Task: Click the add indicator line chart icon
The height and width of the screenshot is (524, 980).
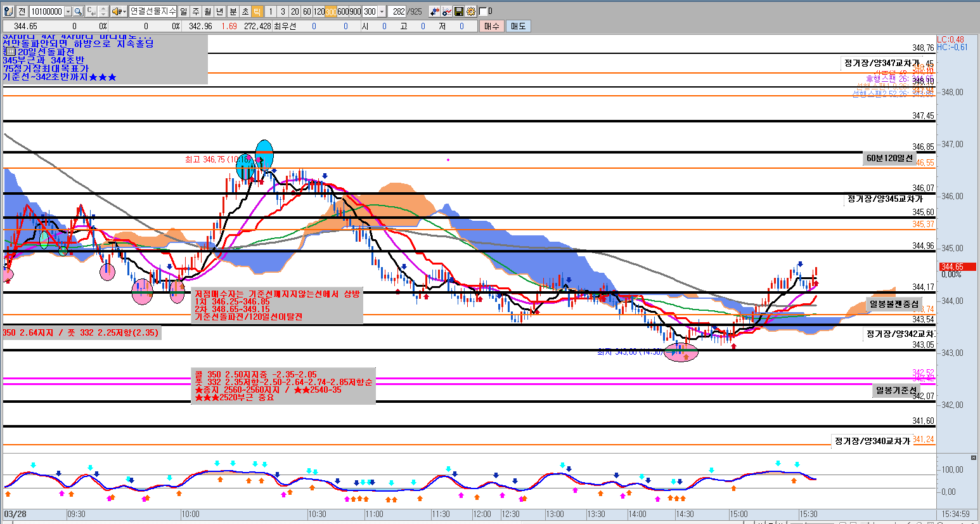Action: [x=447, y=11]
